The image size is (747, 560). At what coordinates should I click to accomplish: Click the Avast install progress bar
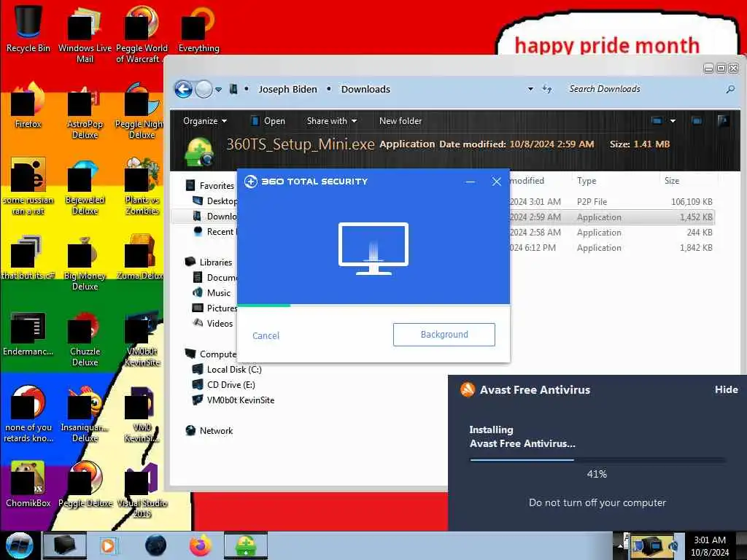coord(597,460)
